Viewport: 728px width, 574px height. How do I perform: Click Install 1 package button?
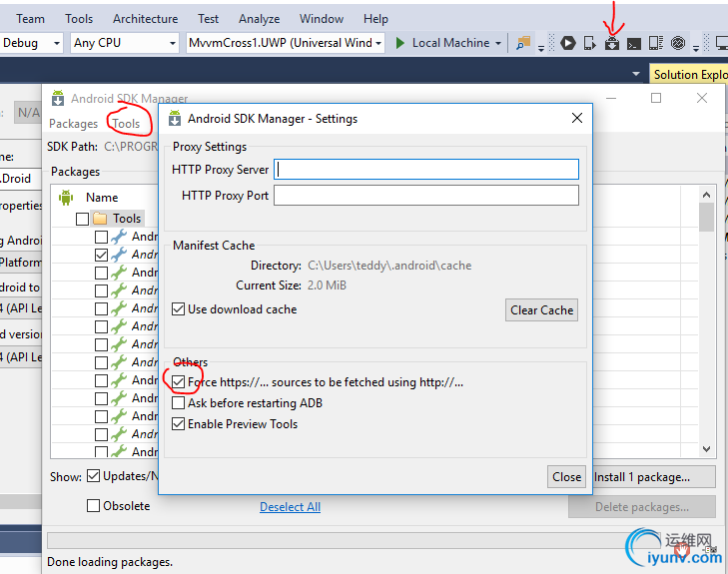pos(654,477)
